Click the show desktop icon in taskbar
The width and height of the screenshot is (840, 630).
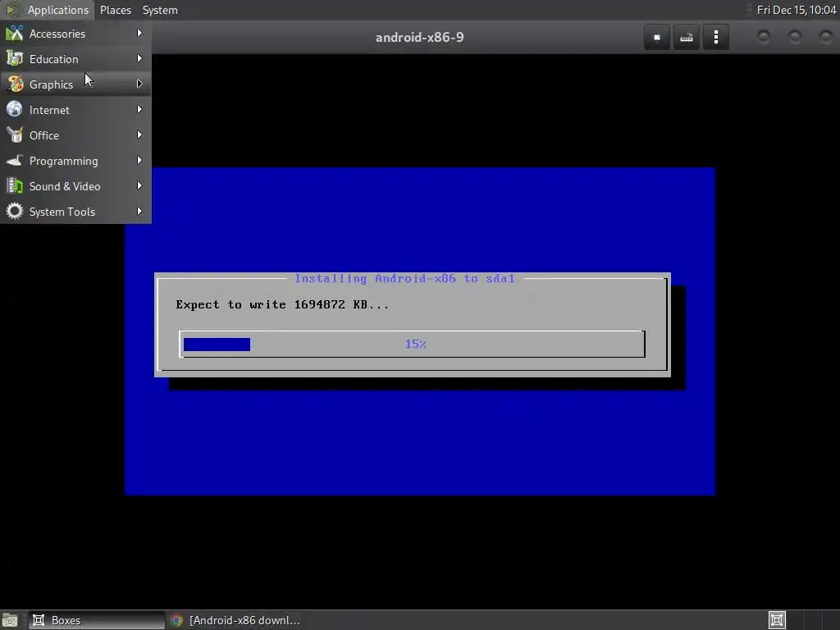10,620
